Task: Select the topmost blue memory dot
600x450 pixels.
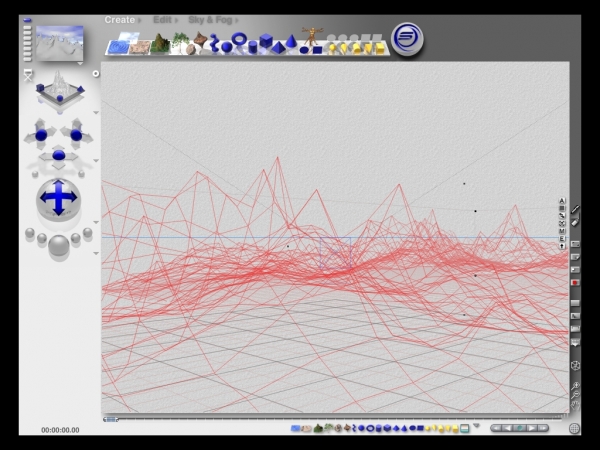Action: click(x=27, y=20)
